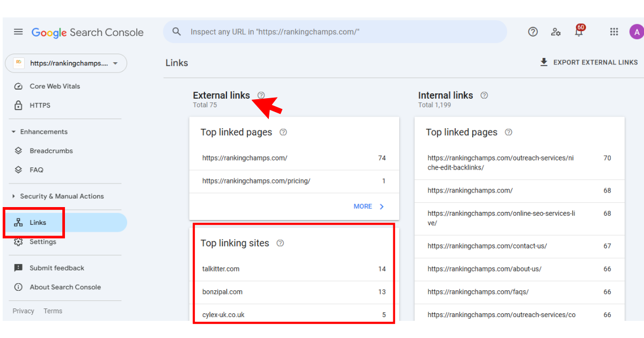Click help icon beside external Top linked pages
644x338 pixels.
coord(283,132)
